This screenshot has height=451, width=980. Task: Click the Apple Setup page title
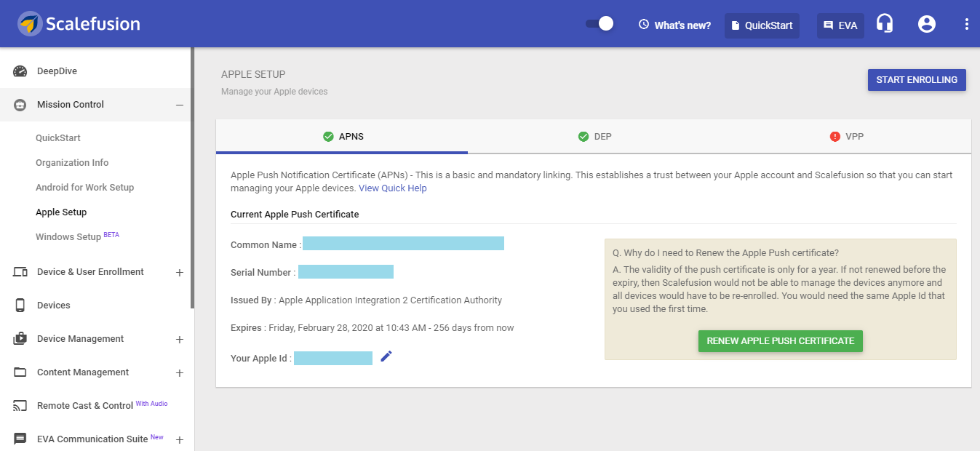click(253, 74)
